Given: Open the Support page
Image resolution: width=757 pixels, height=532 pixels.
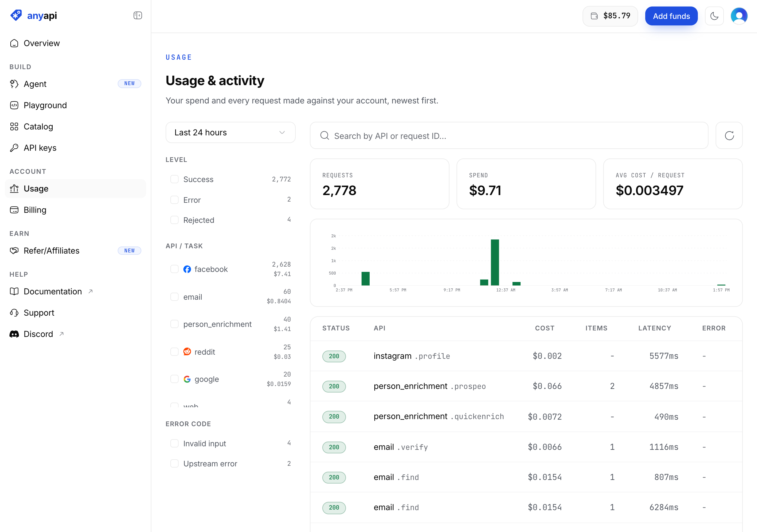Looking at the screenshot, I should tap(75, 313).
